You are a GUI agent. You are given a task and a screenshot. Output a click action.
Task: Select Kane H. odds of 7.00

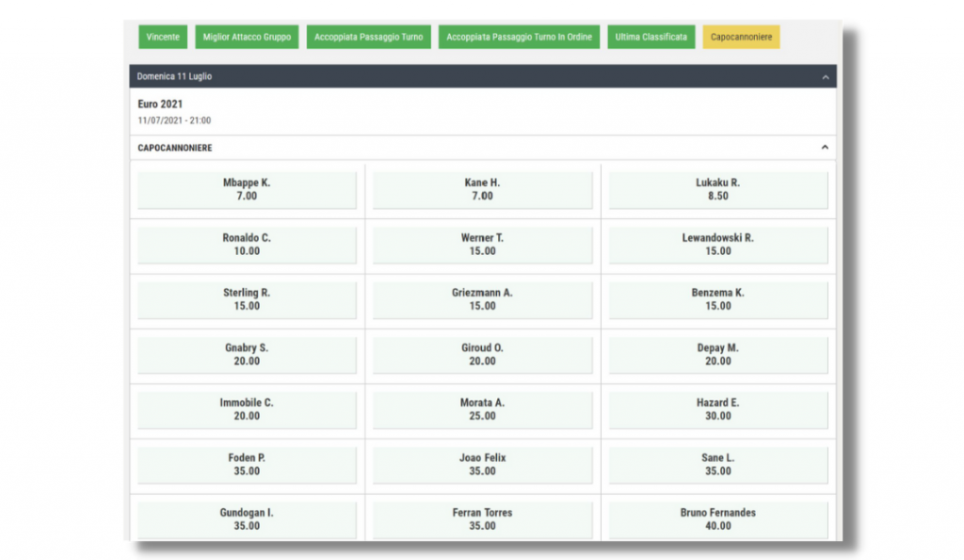(x=481, y=190)
